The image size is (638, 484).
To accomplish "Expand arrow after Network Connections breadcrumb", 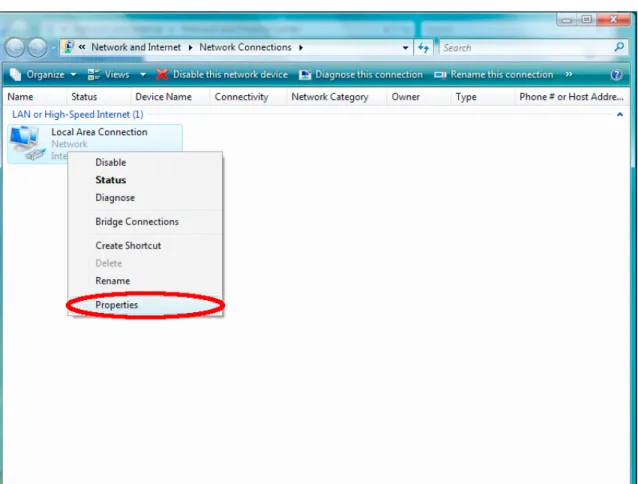I will (301, 48).
